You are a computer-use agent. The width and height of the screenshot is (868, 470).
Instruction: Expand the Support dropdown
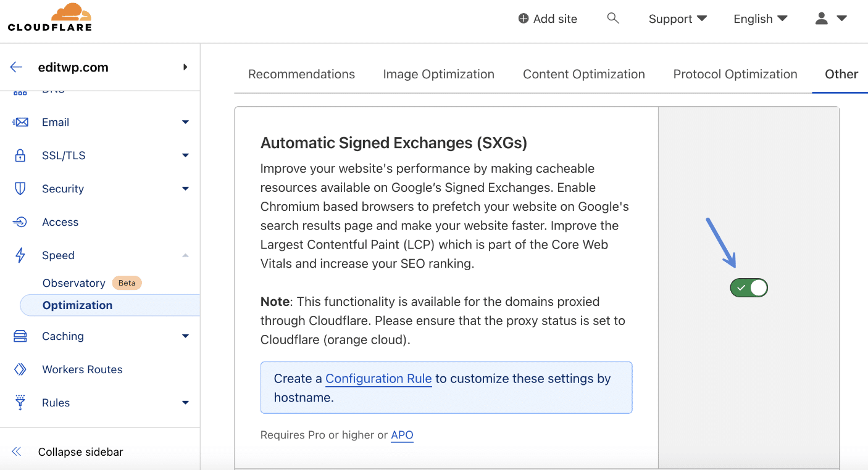[x=677, y=19]
